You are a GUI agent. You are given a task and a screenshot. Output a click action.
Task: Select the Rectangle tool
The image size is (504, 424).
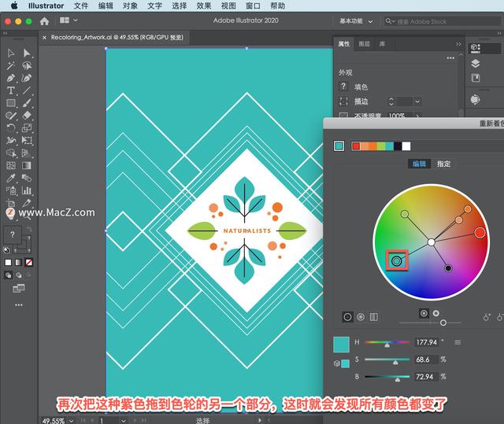[x=11, y=103]
